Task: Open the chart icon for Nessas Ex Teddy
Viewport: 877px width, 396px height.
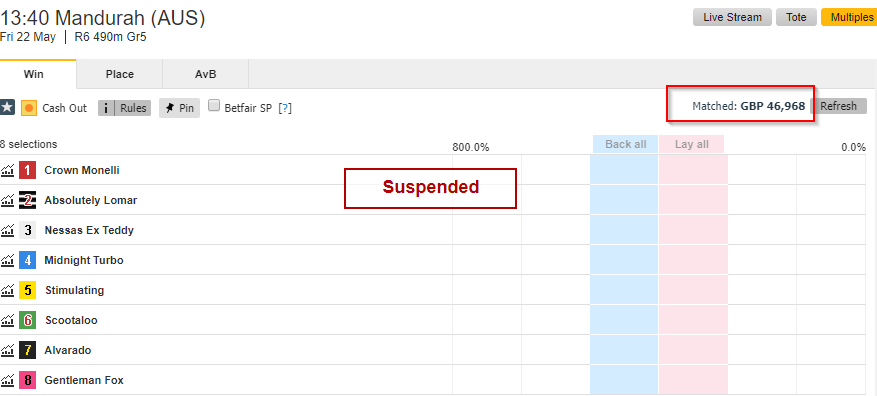Action: pos(7,230)
